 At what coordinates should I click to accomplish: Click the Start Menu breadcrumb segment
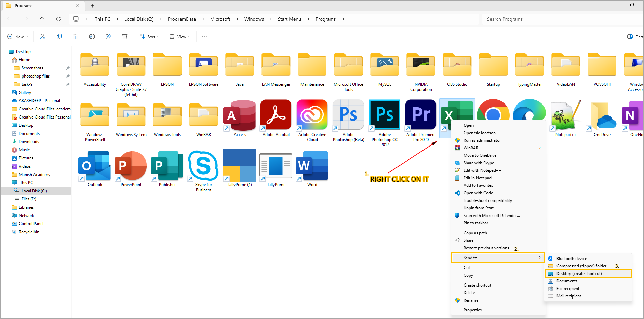(x=289, y=19)
